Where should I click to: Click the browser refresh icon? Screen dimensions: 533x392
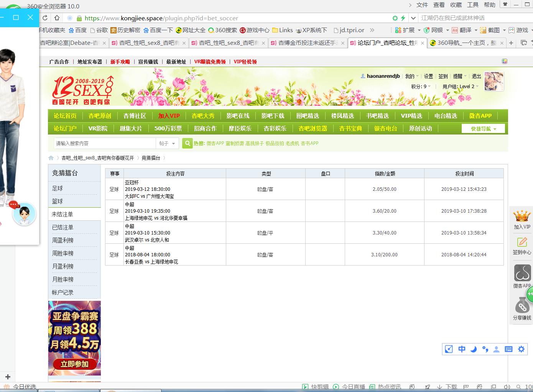(45, 18)
